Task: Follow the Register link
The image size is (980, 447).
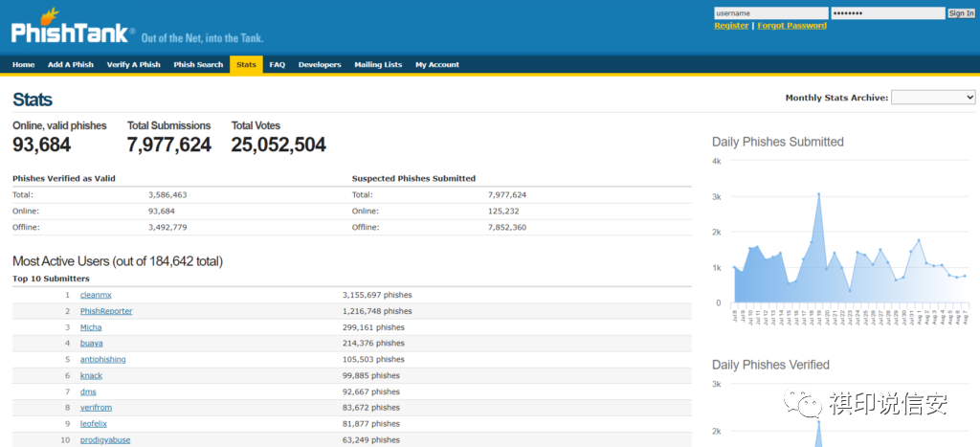Action: click(x=731, y=26)
